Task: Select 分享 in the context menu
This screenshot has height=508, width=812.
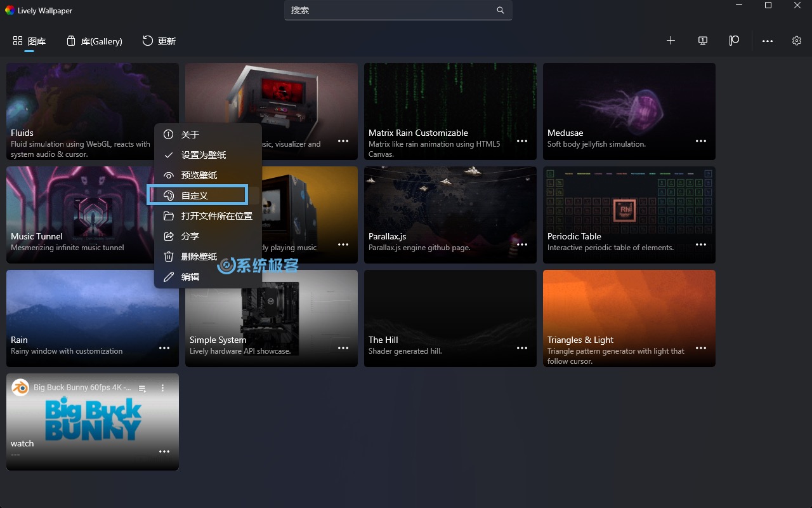Action: click(x=208, y=236)
